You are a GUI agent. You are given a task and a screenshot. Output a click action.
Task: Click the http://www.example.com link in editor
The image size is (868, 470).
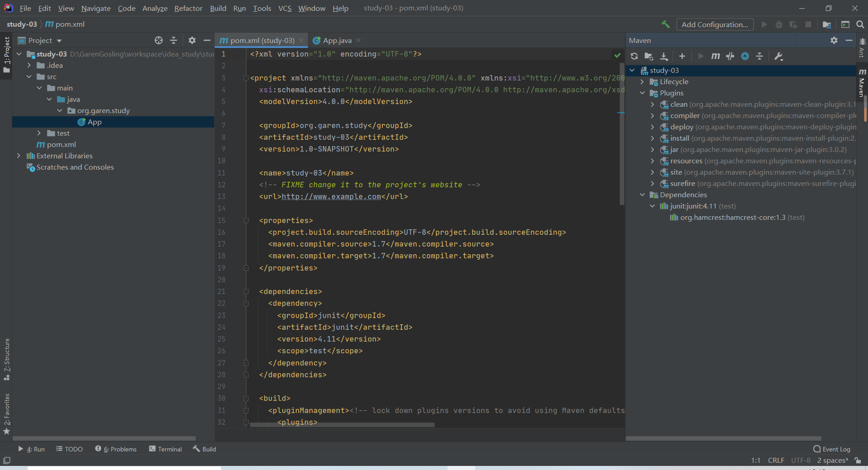pos(331,197)
